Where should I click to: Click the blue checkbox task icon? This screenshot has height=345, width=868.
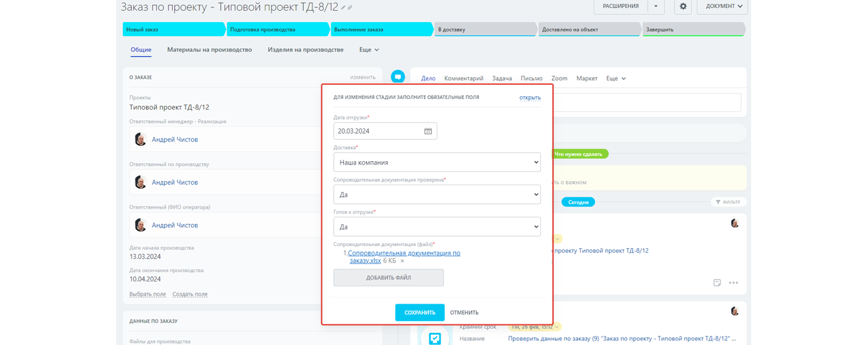(x=435, y=338)
